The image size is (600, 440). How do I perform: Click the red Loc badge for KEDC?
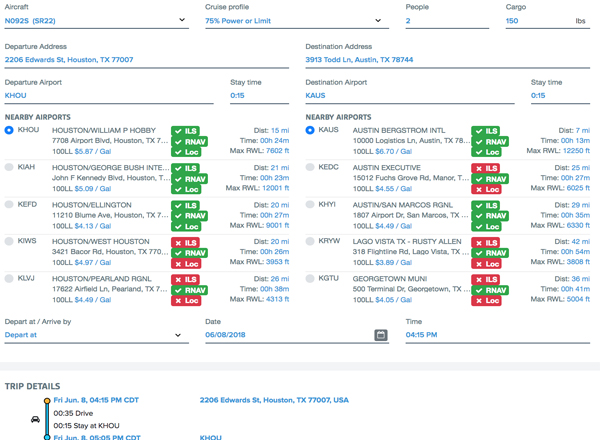click(488, 189)
